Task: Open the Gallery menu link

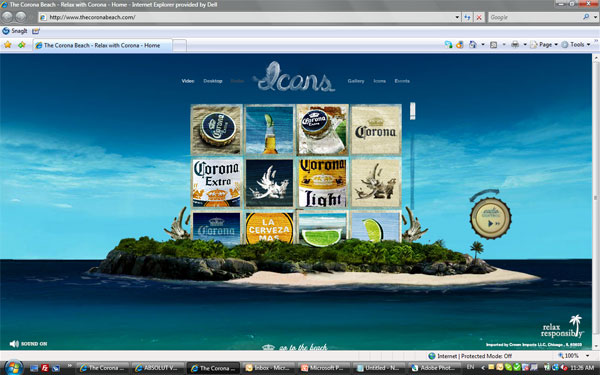Action: (356, 81)
